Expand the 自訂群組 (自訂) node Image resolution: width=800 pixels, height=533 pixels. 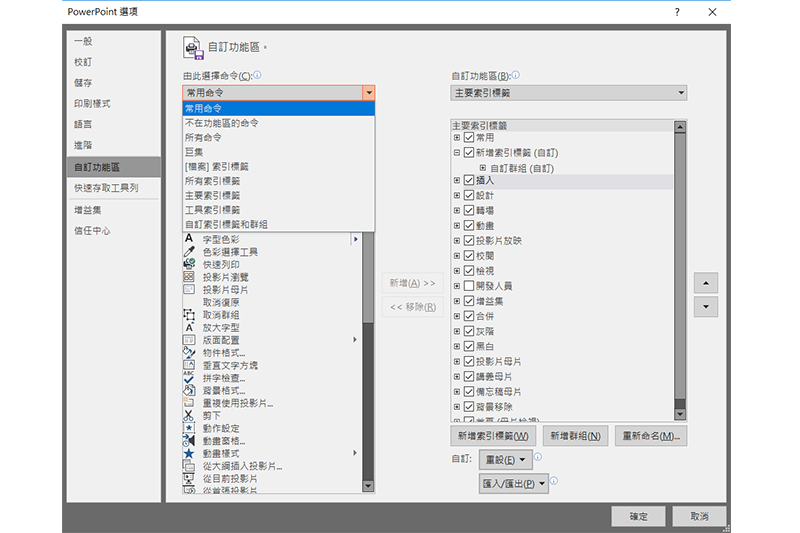pyautogui.click(x=483, y=168)
